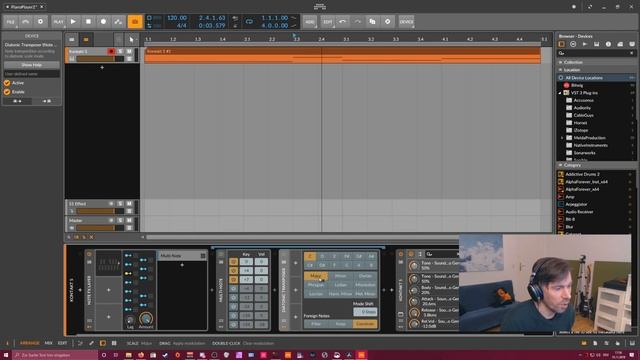Select the Filter foreign notes option
This screenshot has height=360, width=640.
pos(316,324)
